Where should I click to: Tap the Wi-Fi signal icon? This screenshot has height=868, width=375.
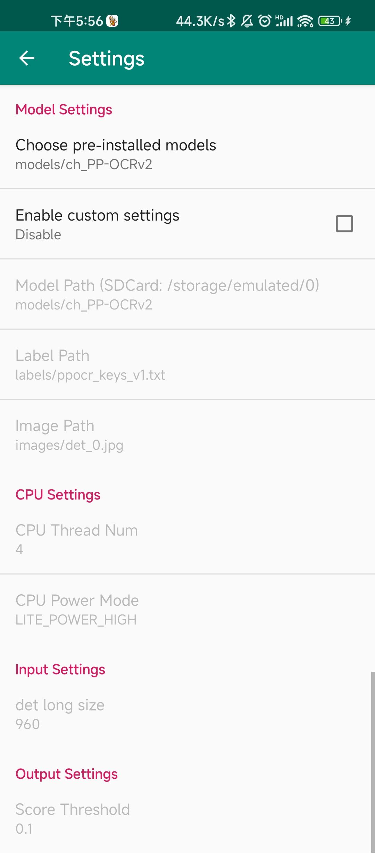tap(305, 21)
